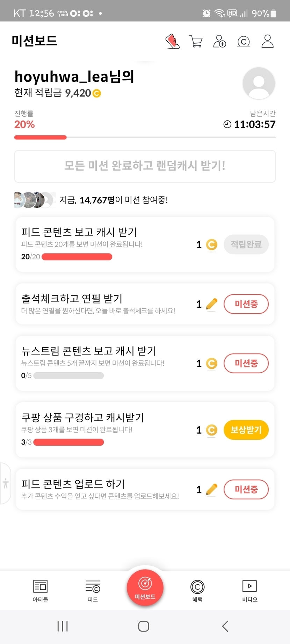Open the 비디오 tab
290x644 pixels.
249,591
